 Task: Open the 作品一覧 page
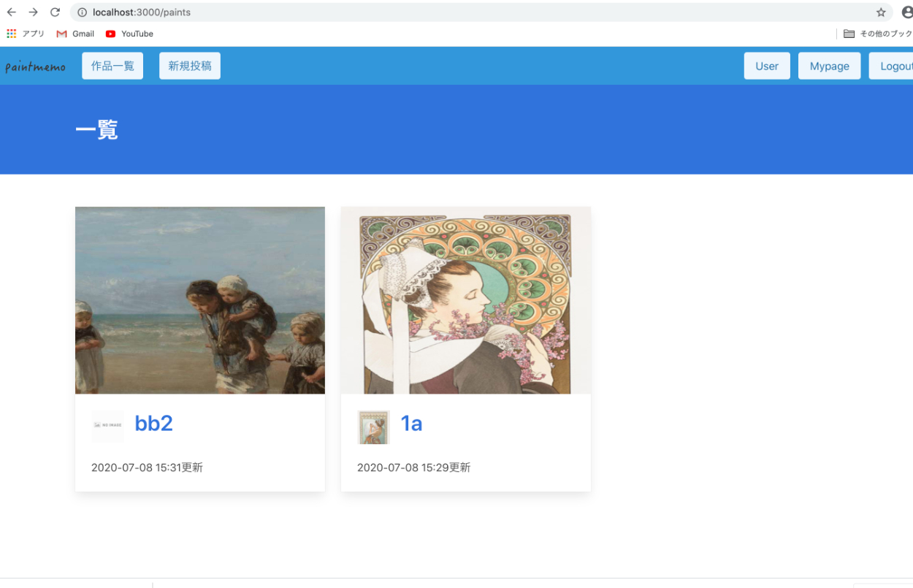112,66
